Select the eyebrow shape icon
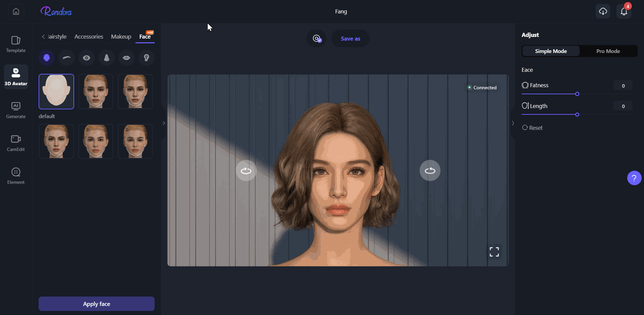 click(x=66, y=58)
